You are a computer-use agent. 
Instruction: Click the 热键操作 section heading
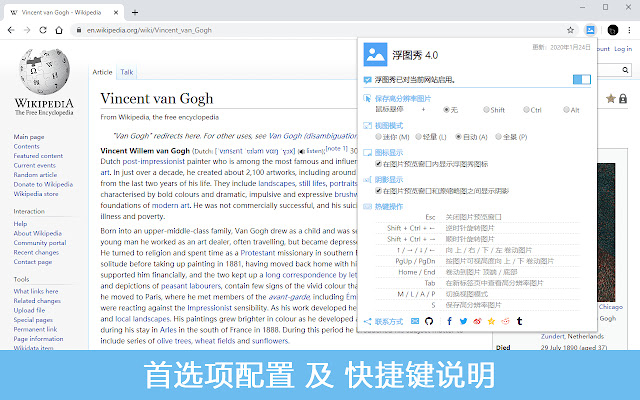tap(389, 207)
